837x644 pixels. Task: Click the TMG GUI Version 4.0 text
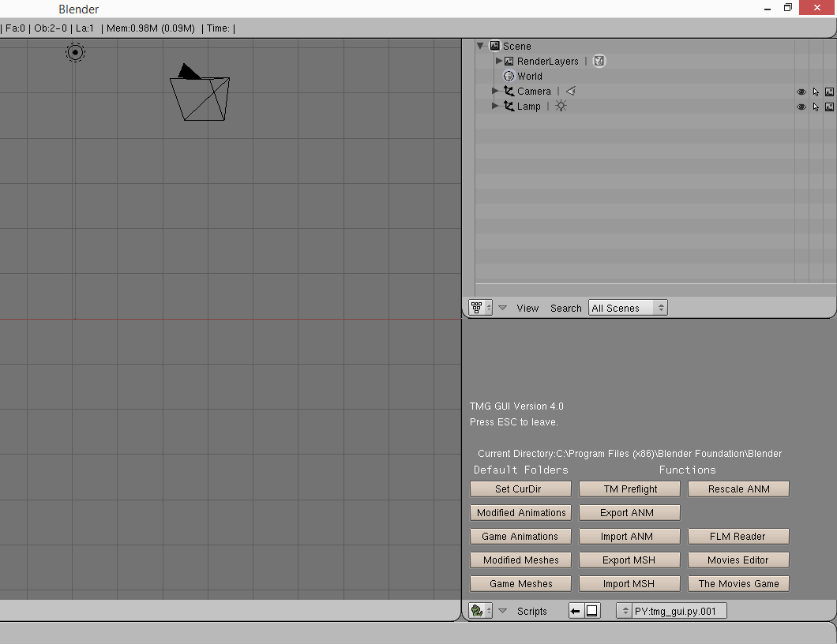[516, 406]
